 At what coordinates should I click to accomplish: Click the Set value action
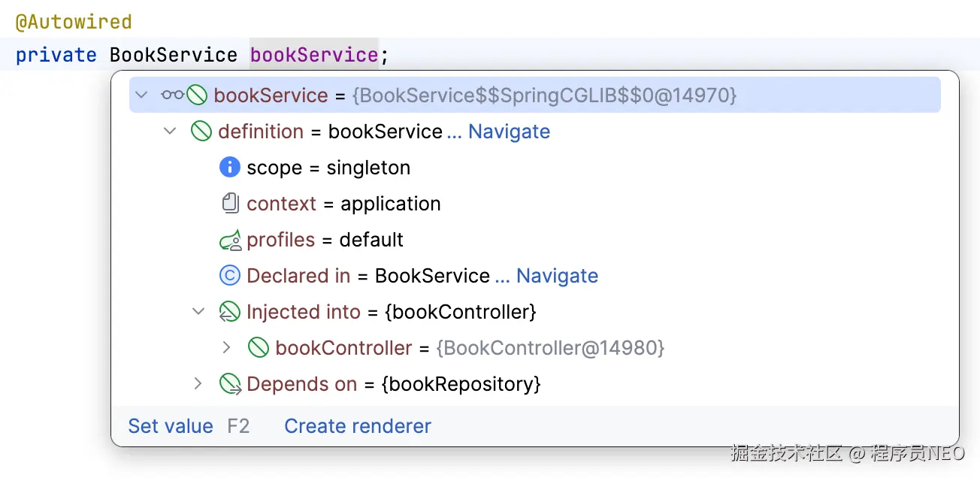pos(171,426)
